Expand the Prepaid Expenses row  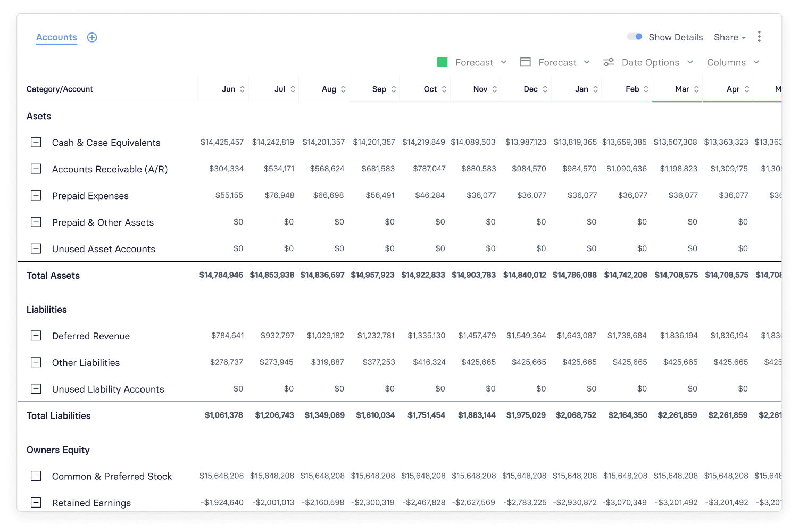pyautogui.click(x=36, y=195)
